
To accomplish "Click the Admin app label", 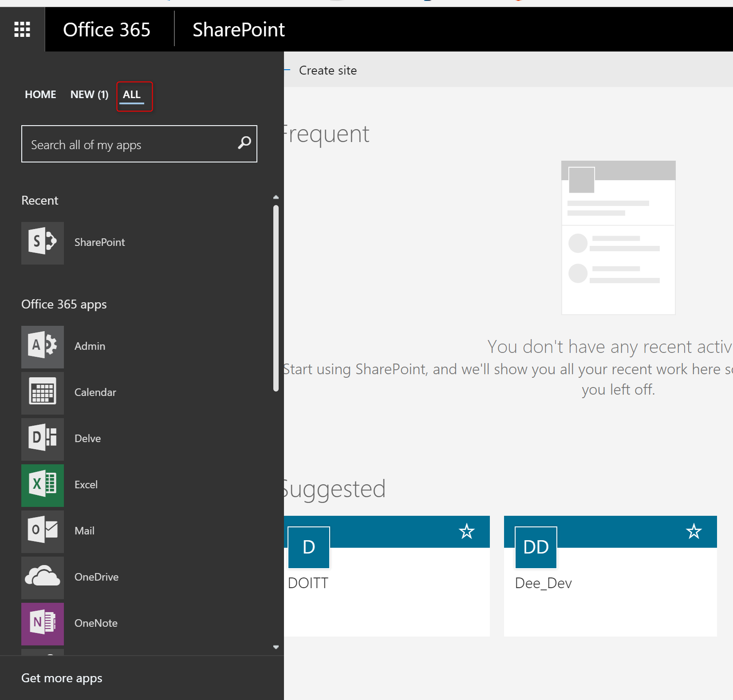I will point(90,346).
